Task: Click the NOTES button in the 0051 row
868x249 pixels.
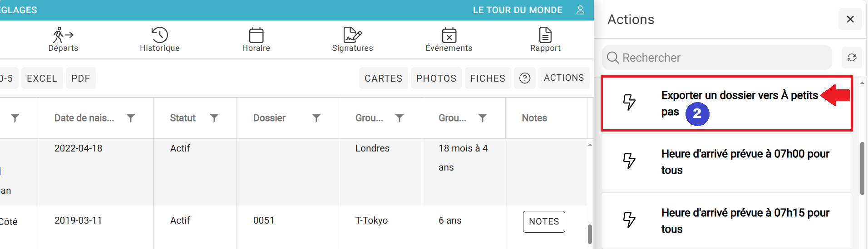Action: 544,221
